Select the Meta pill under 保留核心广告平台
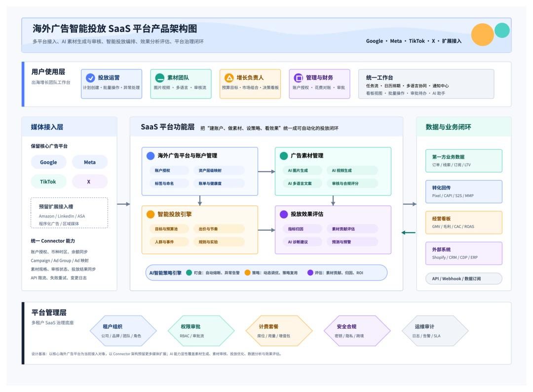The image size is (533, 392). click(90, 162)
